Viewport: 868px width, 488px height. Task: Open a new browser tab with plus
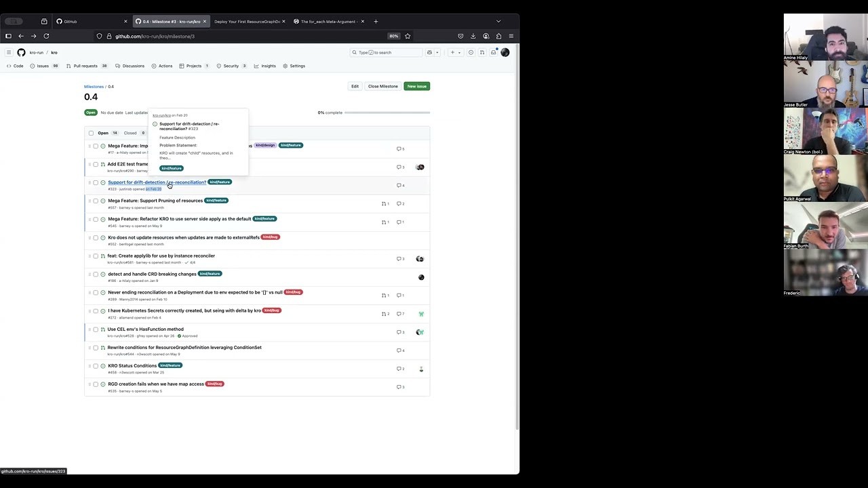376,21
